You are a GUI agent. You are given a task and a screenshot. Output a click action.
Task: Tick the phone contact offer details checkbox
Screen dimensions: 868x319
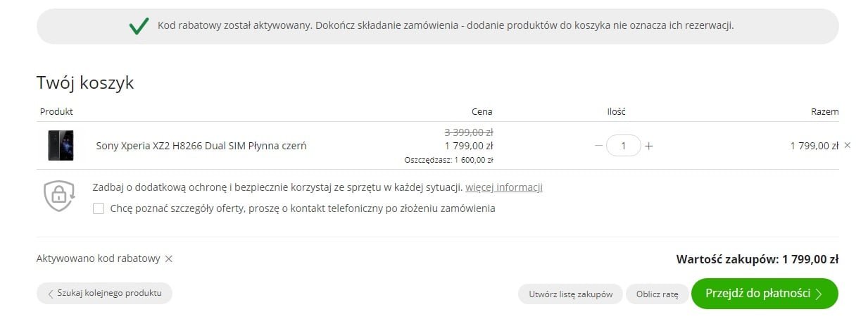pyautogui.click(x=99, y=208)
